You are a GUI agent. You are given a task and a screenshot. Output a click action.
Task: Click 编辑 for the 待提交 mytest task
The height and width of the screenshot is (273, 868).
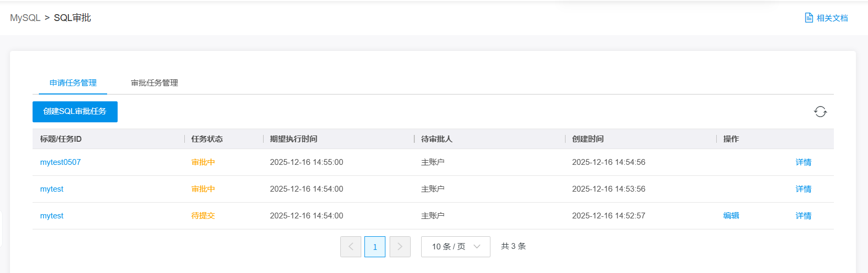click(731, 216)
